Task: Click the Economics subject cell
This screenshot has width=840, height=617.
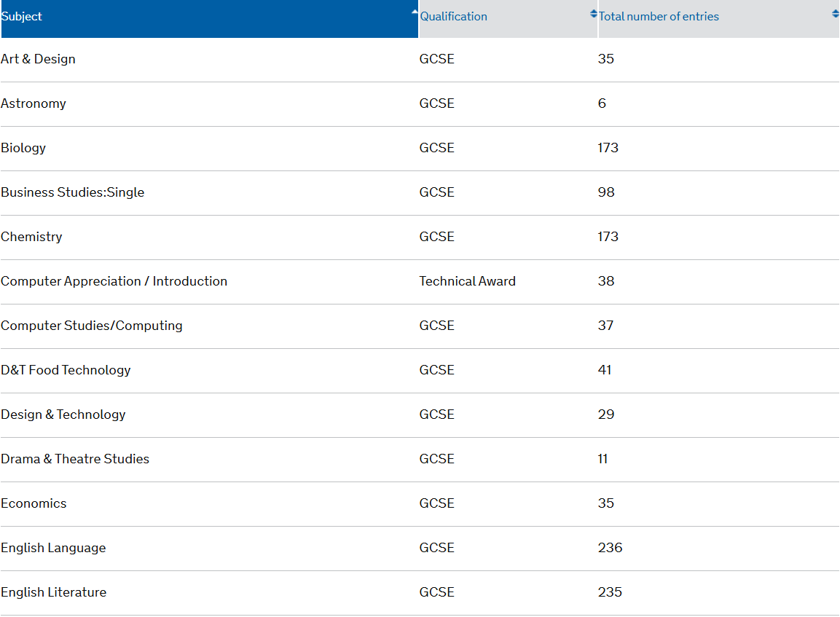Action: click(34, 503)
